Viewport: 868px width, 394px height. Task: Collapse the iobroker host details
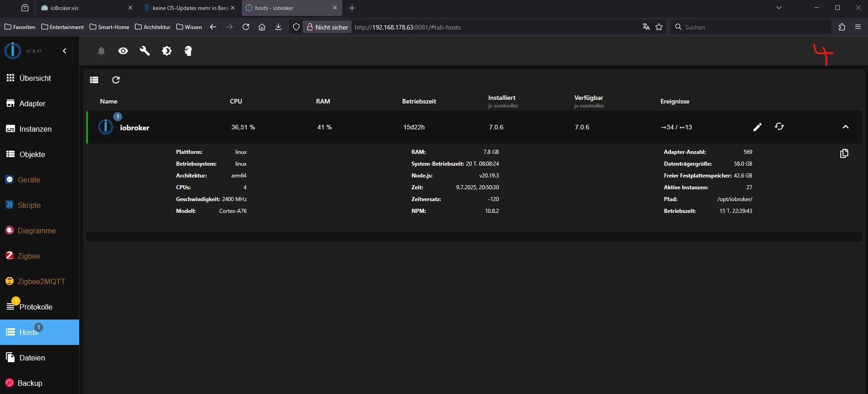(846, 127)
